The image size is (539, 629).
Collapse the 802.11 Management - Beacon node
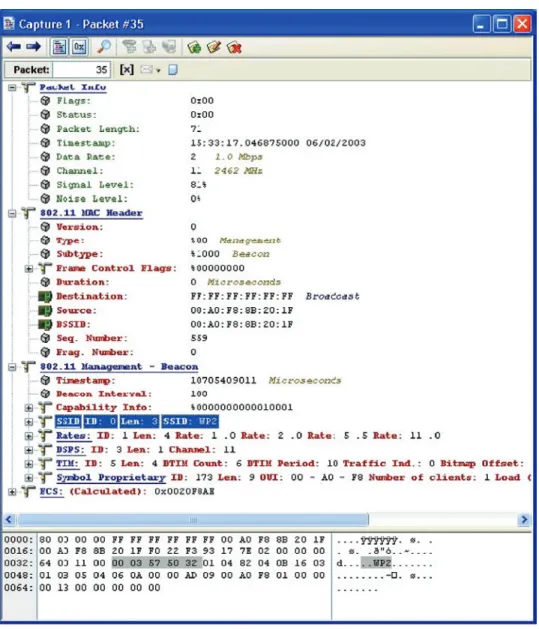pyautogui.click(x=12, y=367)
